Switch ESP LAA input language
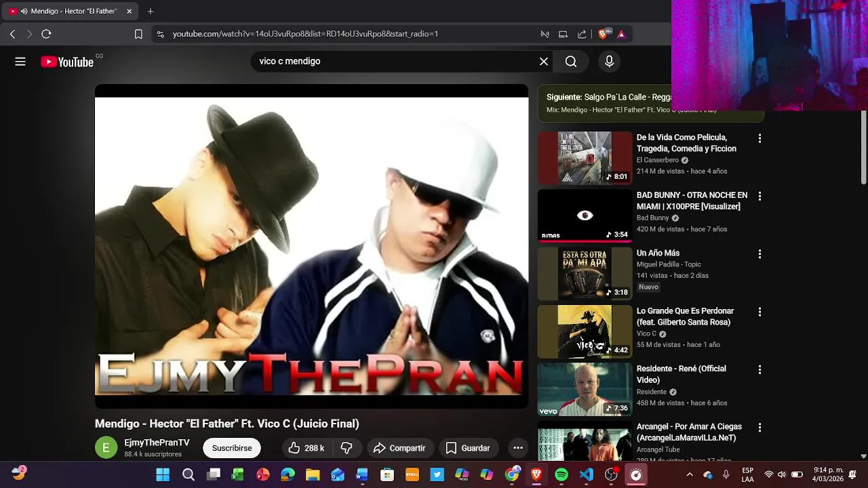The width and height of the screenshot is (868, 488). pos(747,474)
